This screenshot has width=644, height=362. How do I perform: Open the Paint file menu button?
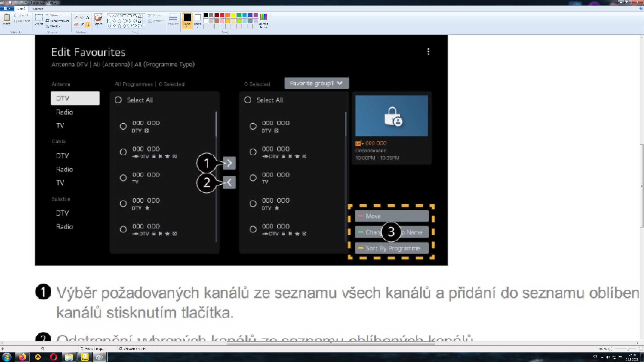(7, 9)
